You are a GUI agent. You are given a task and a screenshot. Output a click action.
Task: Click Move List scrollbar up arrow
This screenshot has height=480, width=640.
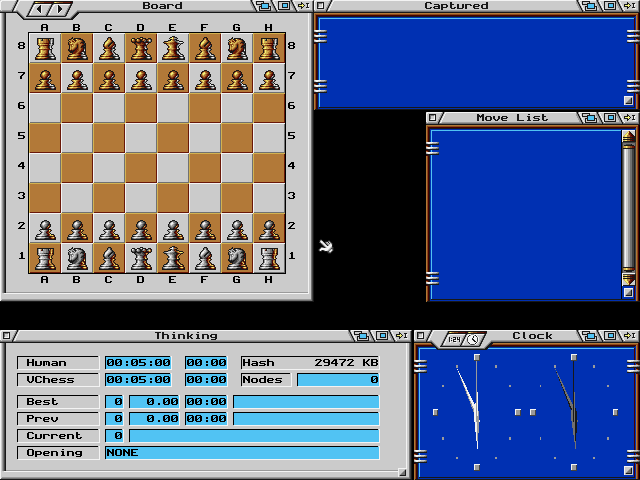(629, 137)
